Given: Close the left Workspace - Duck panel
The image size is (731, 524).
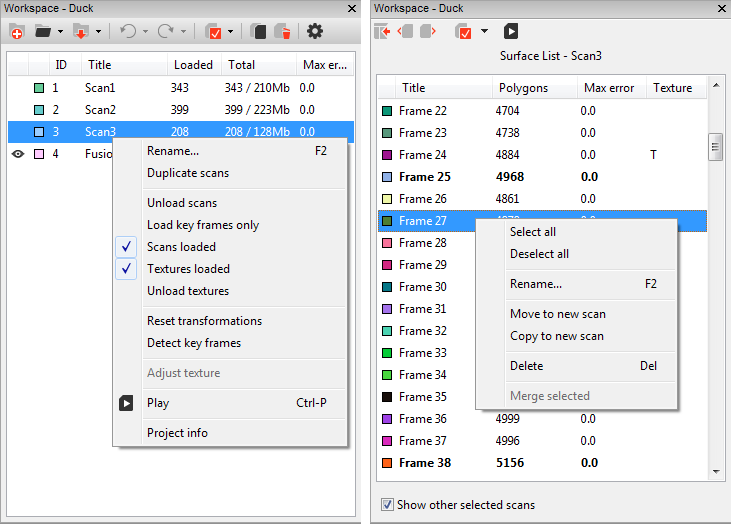Looking at the screenshot, I should 352,8.
